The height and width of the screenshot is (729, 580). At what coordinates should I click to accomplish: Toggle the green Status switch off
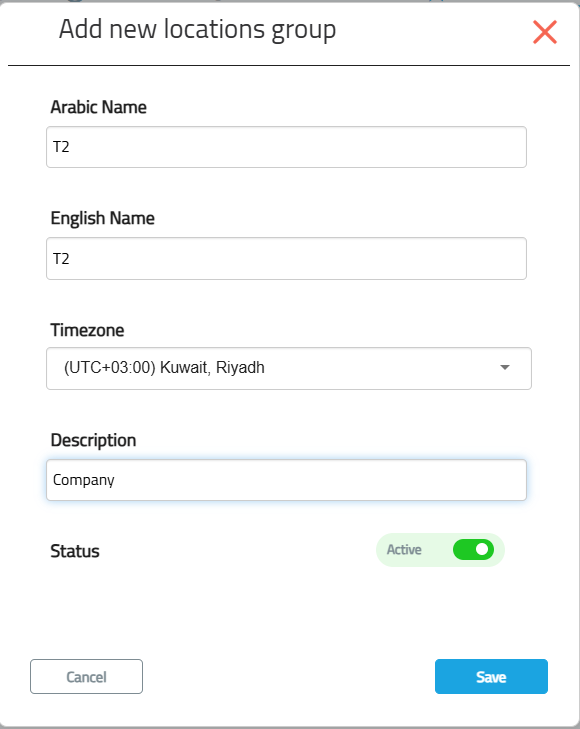click(473, 550)
